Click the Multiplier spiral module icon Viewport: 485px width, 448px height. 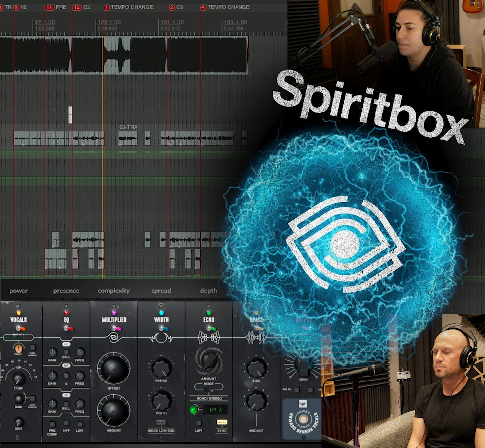tap(114, 337)
